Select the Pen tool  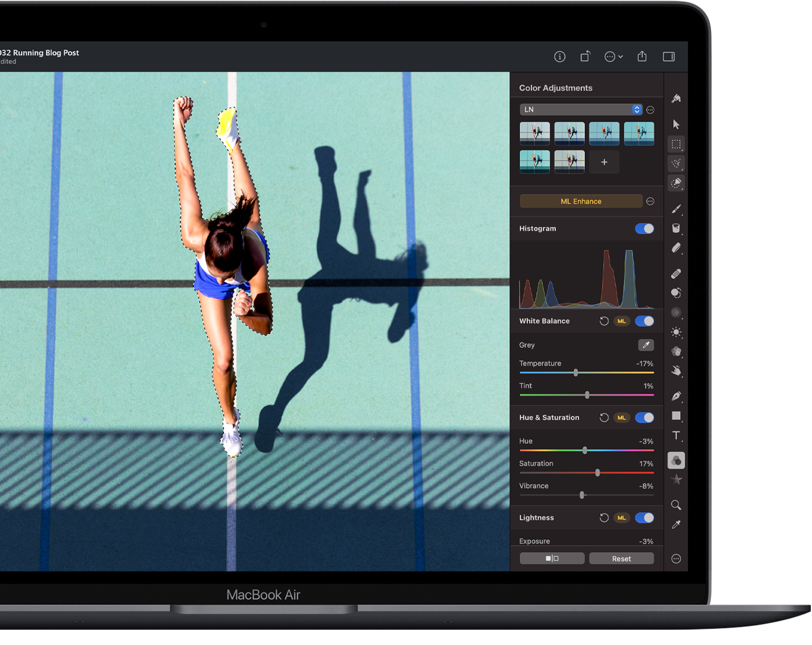(676, 397)
